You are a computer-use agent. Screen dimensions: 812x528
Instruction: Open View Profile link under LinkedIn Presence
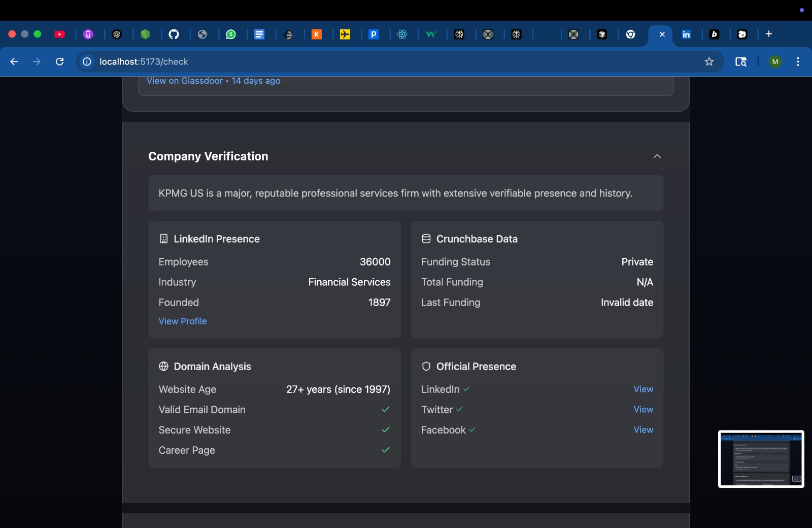tap(183, 321)
